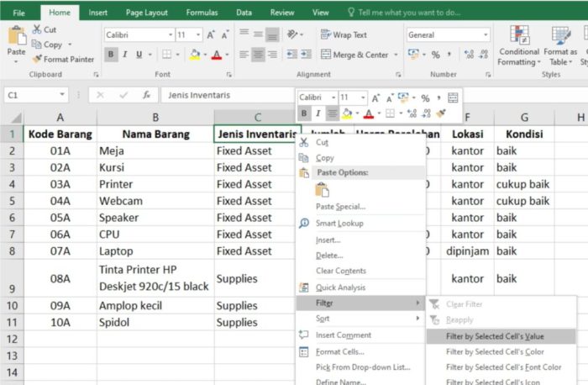Screen dimensions: 588x385
Task: Switch to the Page Layout tab
Action: point(147,13)
